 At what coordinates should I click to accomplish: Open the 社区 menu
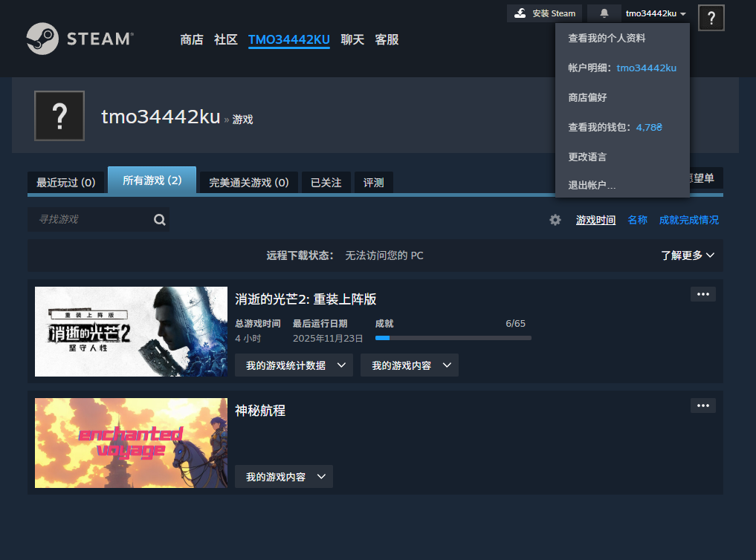click(226, 39)
